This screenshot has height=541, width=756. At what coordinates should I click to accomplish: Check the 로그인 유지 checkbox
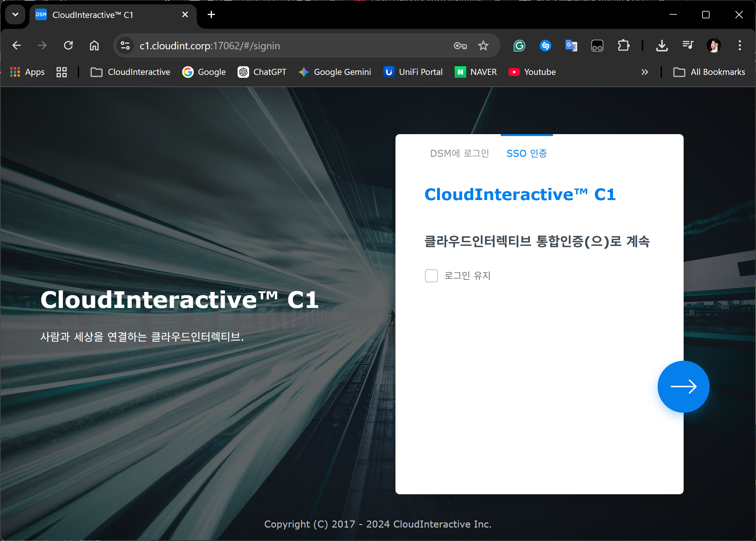coord(431,276)
